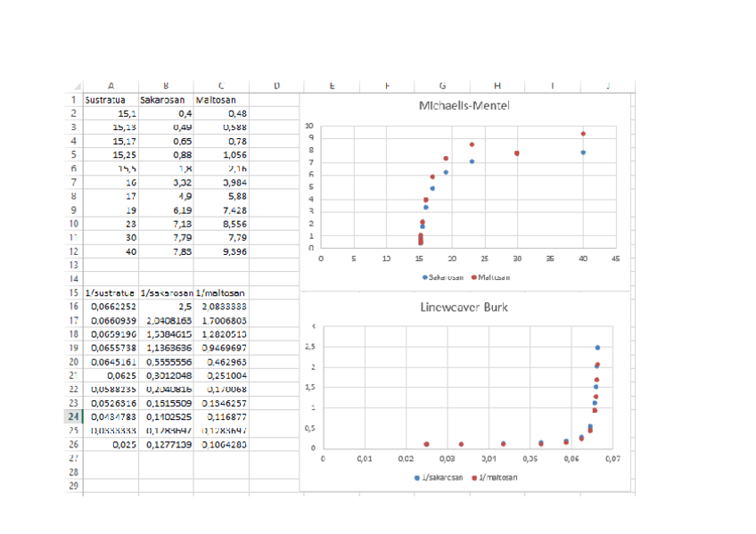The height and width of the screenshot is (534, 756).
Task: Click the 1/sustratue cell in row 15
Action: point(110,292)
